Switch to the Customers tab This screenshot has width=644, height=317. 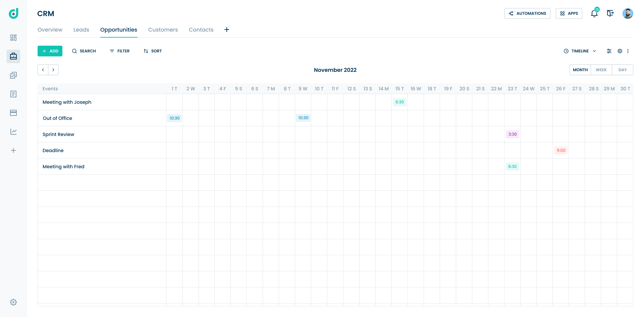163,30
